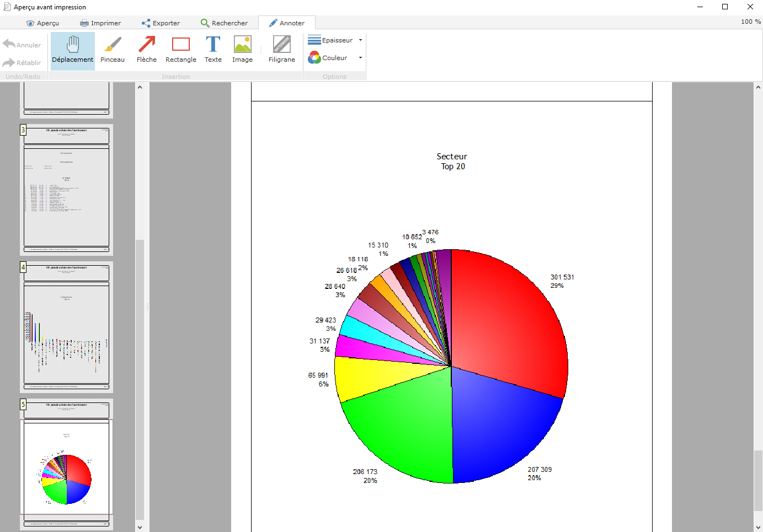The image size is (763, 532).
Task: Open the Epaisseur thickness dropdown
Action: [361, 40]
